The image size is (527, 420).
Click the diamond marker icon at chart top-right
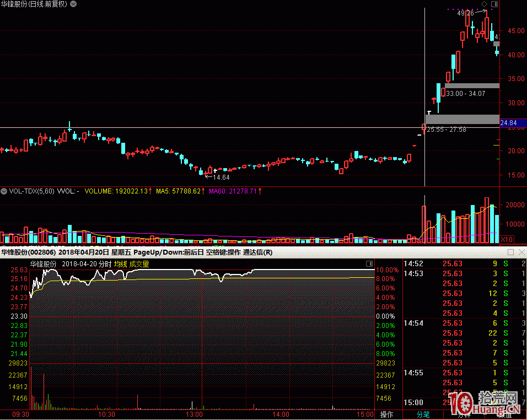click(x=484, y=4)
